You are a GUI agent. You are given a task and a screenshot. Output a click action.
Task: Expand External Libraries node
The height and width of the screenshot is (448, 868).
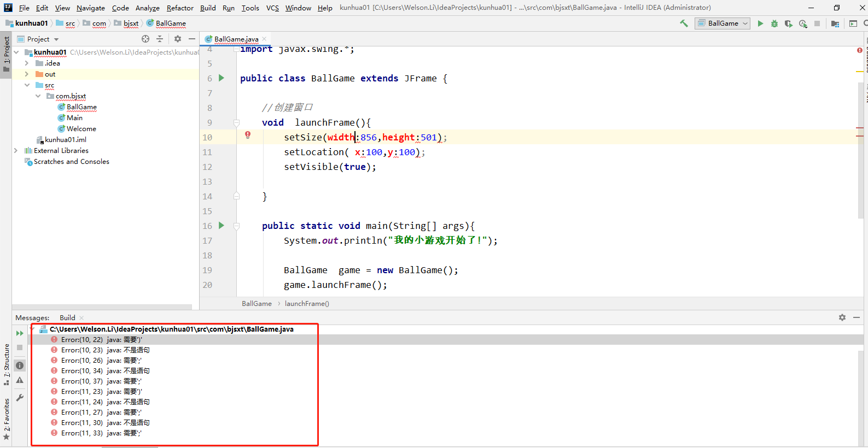point(16,151)
